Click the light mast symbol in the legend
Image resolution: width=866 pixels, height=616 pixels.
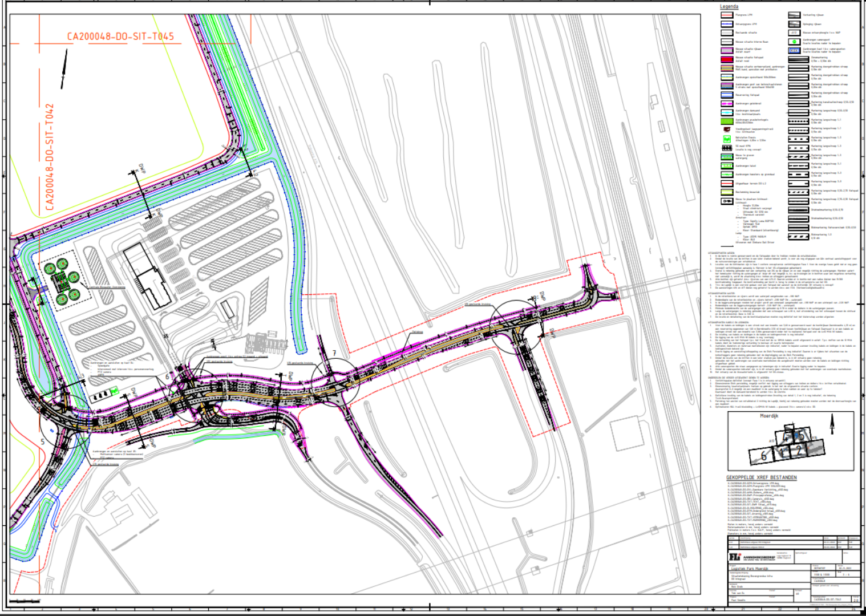coord(727,201)
